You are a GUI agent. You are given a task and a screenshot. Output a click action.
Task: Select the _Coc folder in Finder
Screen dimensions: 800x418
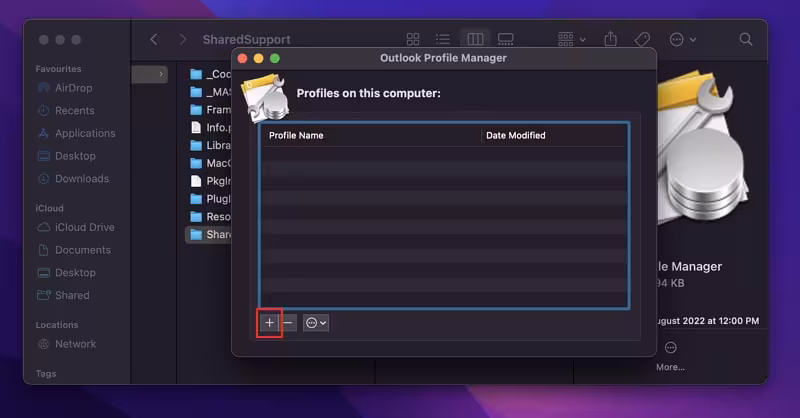pos(210,75)
